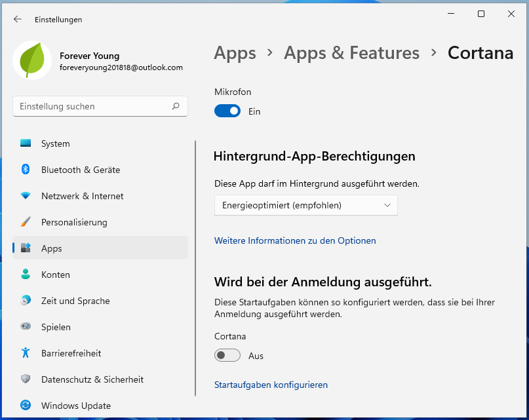Click the Datenschutz shield icon
Viewport: 529px width, 420px height.
[26, 379]
